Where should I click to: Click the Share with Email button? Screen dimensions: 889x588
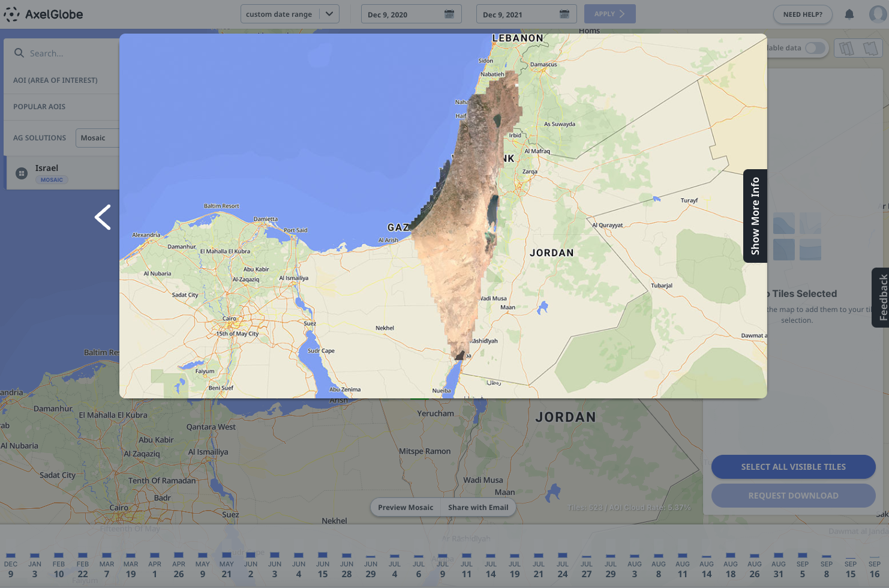click(x=478, y=508)
